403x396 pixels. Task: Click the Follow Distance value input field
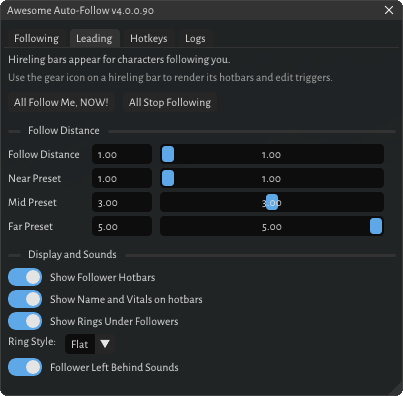click(x=122, y=154)
